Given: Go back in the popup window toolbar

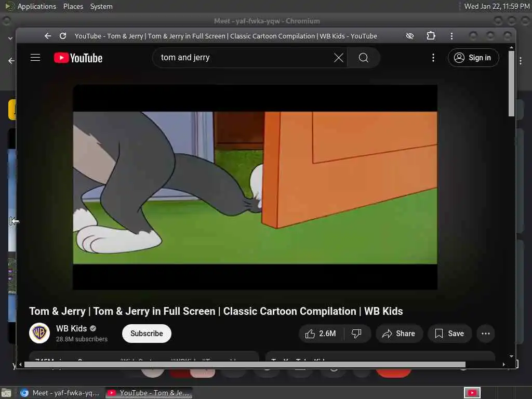Looking at the screenshot, I should (x=48, y=36).
